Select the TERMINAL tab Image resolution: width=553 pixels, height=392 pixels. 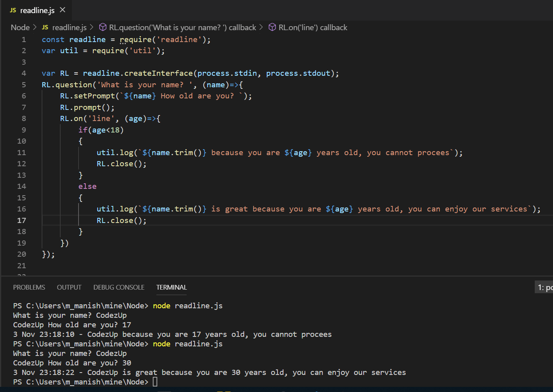click(x=171, y=287)
